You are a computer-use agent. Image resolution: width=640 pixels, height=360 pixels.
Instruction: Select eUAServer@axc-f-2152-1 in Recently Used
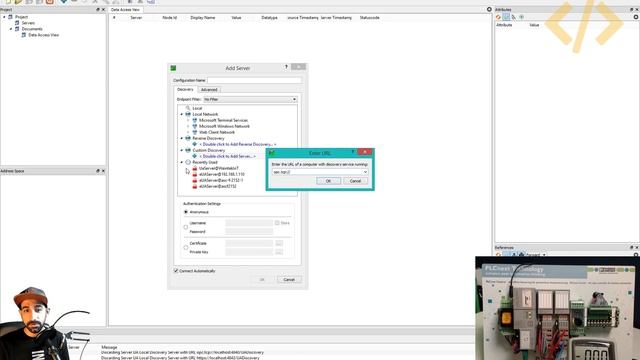[x=221, y=180]
